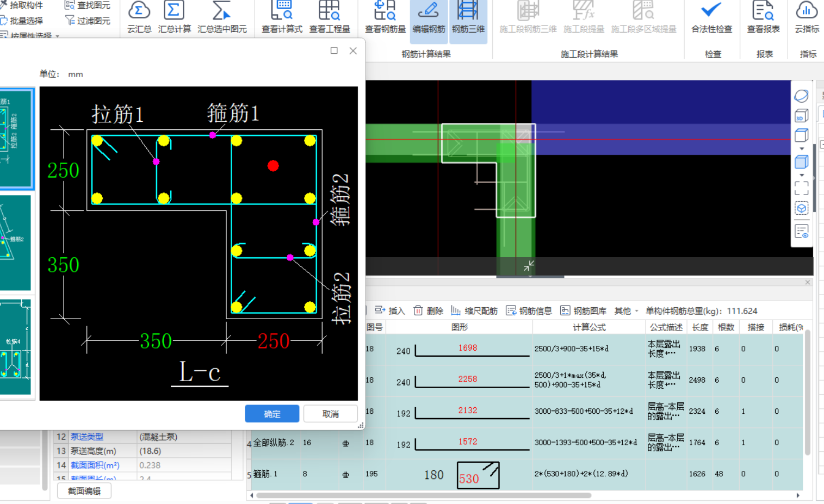824x504 pixels.
Task: Cancel the section dialog with 取消
Action: point(330,414)
